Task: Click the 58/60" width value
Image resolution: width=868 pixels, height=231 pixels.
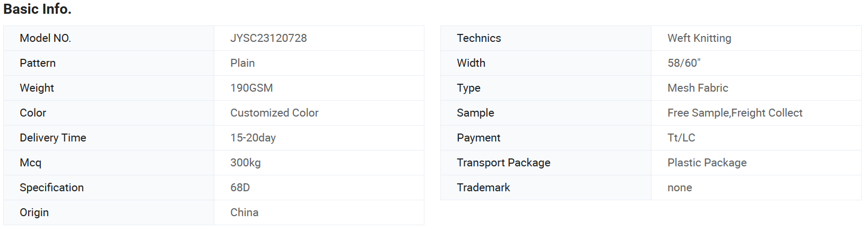Action: point(684,63)
